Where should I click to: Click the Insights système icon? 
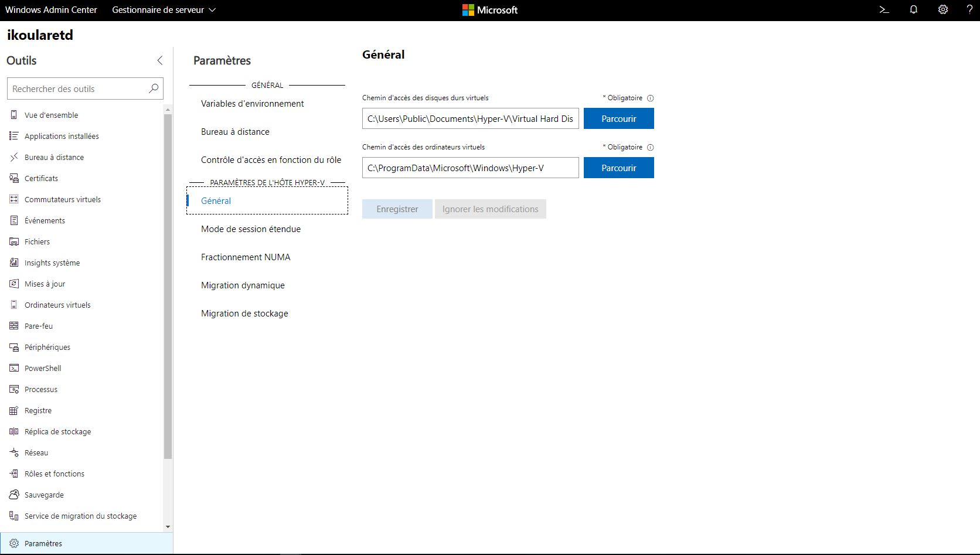click(14, 263)
